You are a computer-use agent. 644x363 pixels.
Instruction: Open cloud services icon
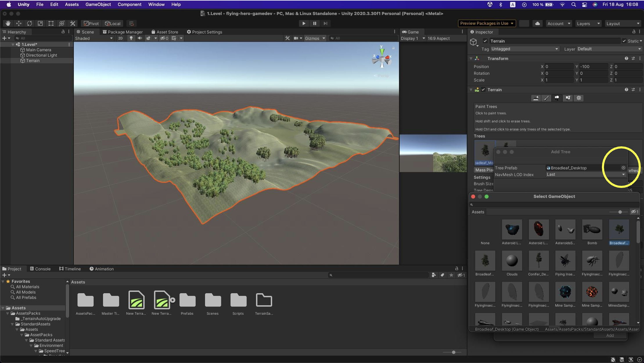point(537,23)
